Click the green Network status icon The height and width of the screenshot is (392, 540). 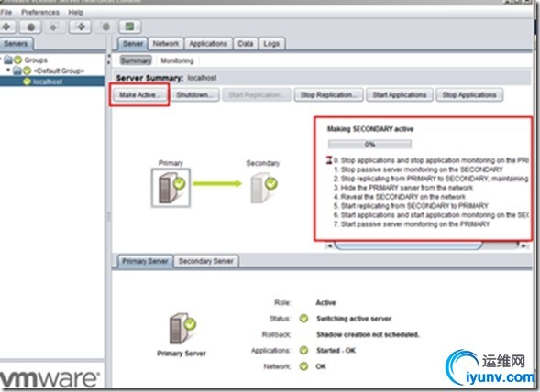(303, 366)
